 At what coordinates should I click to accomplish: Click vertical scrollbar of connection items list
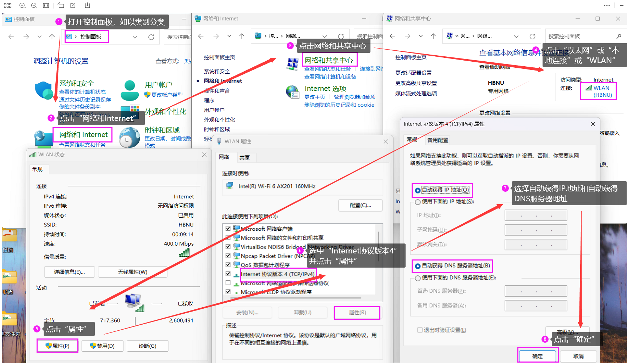pyautogui.click(x=379, y=246)
